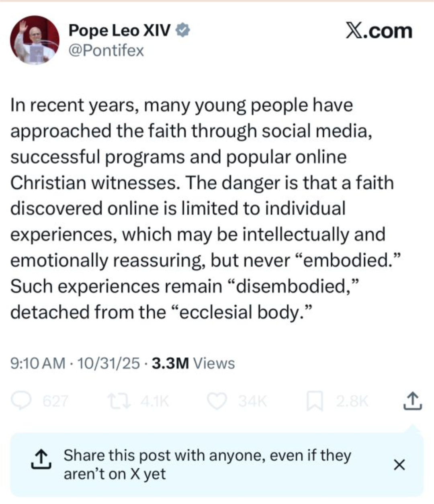Click the upload icon in the share banner
Image resolution: width=434 pixels, height=504 pixels.
click(41, 460)
